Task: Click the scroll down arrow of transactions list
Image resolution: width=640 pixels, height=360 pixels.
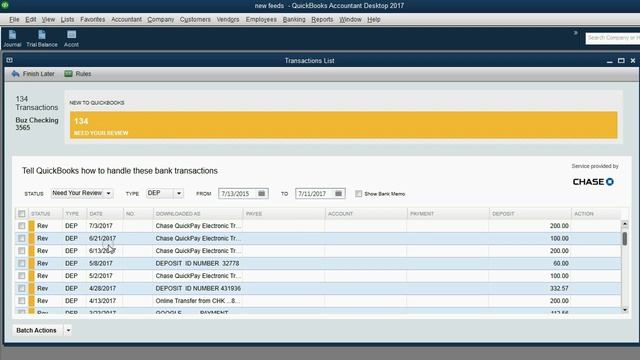Action: (x=624, y=310)
